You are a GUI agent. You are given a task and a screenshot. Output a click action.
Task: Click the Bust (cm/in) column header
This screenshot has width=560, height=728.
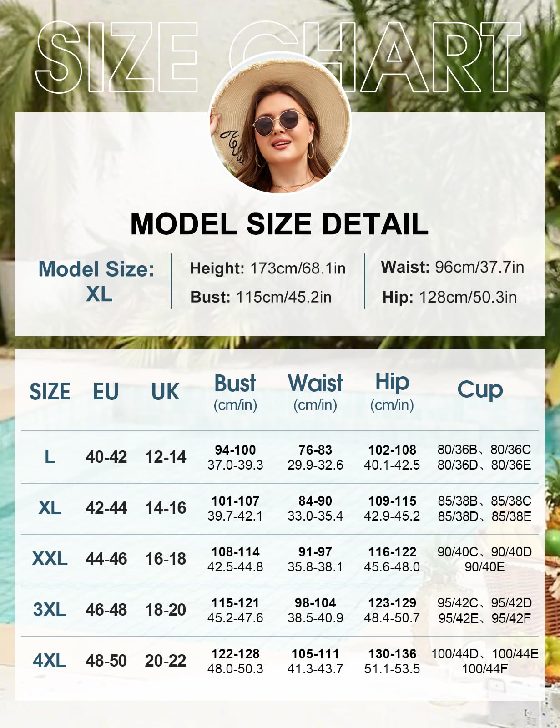click(235, 392)
